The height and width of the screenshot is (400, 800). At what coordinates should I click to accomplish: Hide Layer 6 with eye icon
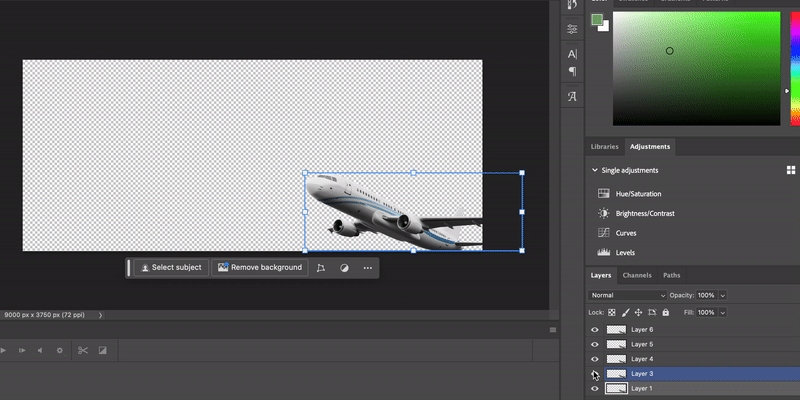(594, 330)
